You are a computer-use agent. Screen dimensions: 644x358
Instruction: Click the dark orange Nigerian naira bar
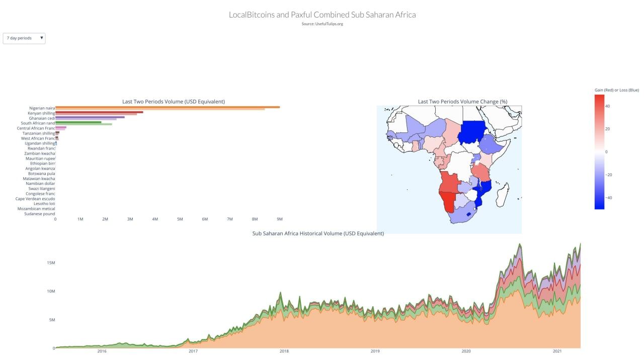click(168, 107)
